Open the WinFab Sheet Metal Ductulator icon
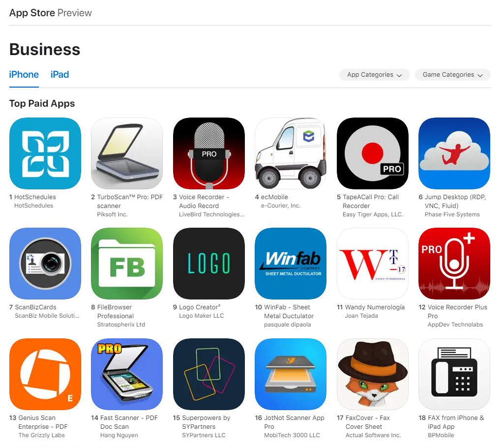This screenshot has width=503, height=448. click(x=291, y=264)
